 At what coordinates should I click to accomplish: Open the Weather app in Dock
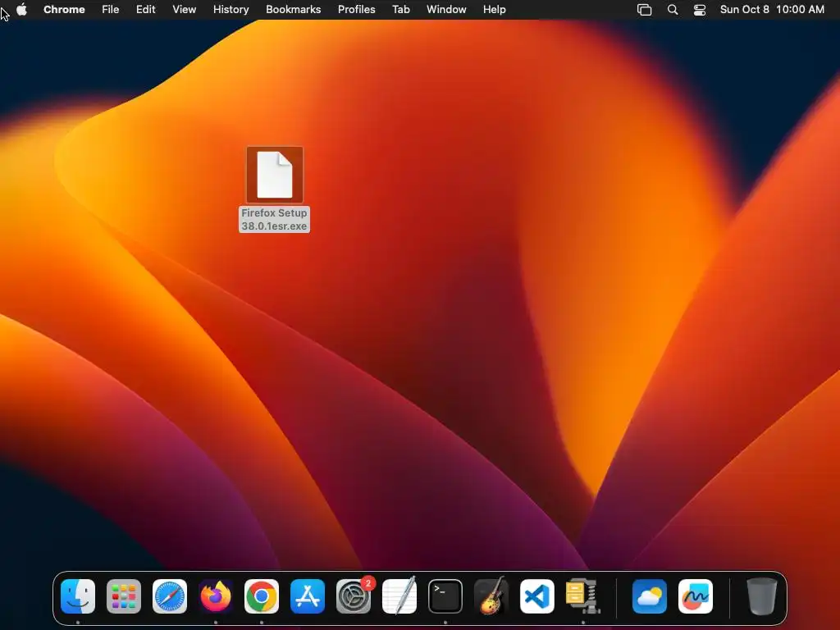point(650,596)
